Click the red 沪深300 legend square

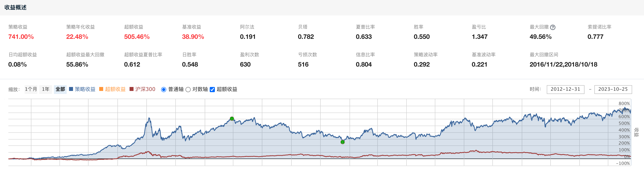(132, 89)
